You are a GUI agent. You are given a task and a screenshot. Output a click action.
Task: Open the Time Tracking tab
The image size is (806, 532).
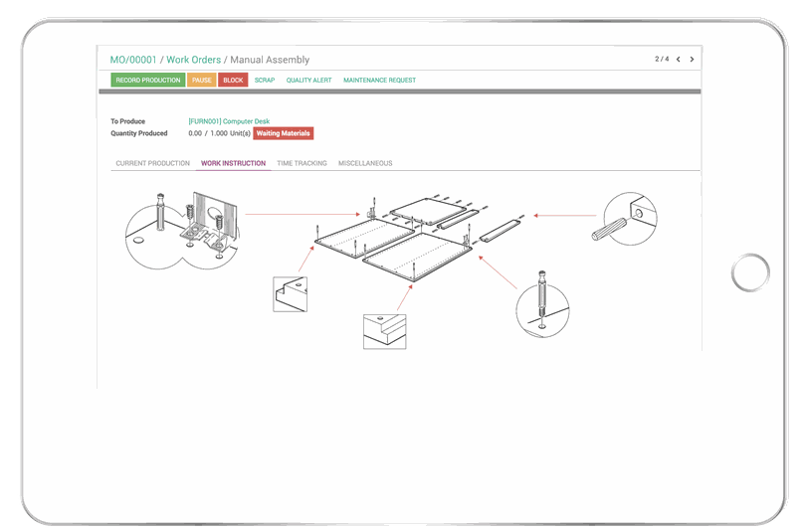coord(302,163)
